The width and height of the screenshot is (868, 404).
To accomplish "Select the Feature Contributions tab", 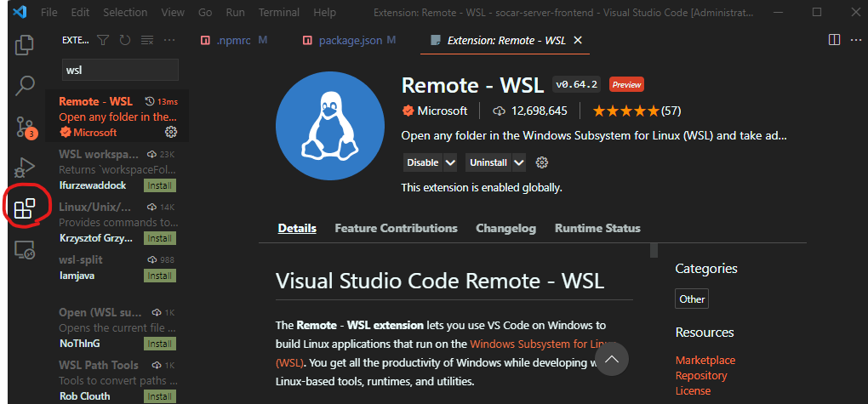I will click(397, 228).
